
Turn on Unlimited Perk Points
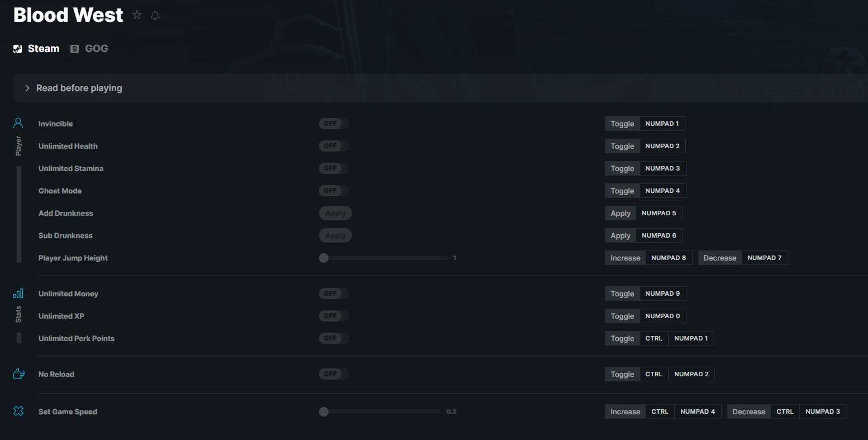tap(333, 338)
